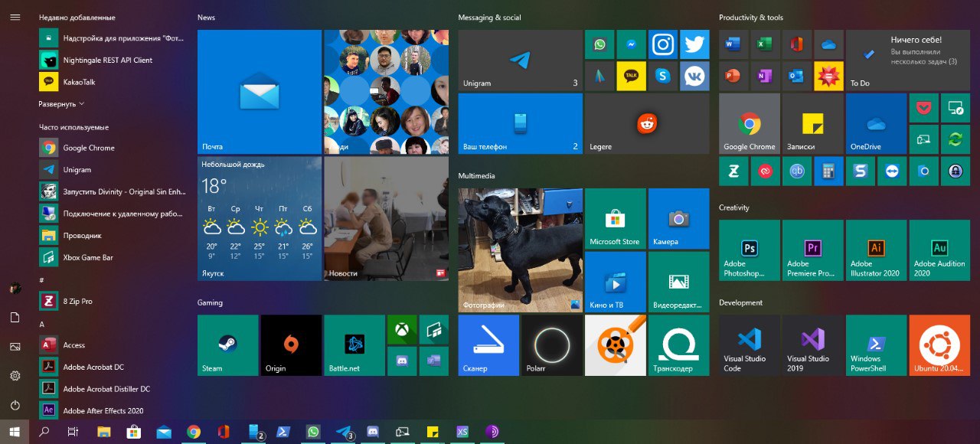Open the Skype tile
The image size is (980, 444).
click(x=663, y=76)
